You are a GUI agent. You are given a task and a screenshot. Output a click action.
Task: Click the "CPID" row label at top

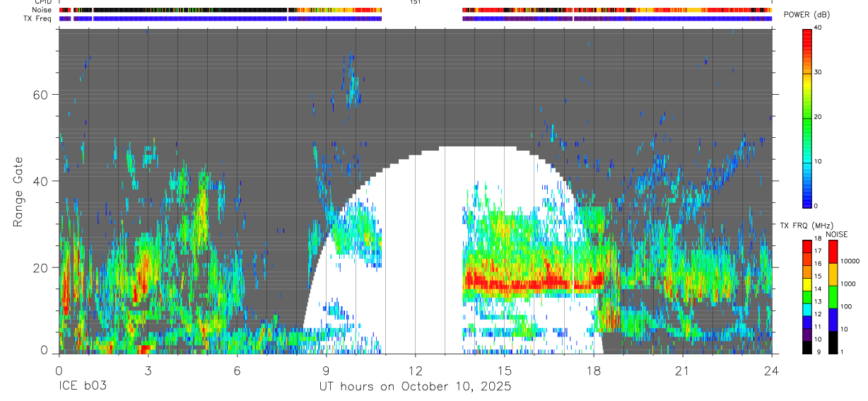point(43,2)
